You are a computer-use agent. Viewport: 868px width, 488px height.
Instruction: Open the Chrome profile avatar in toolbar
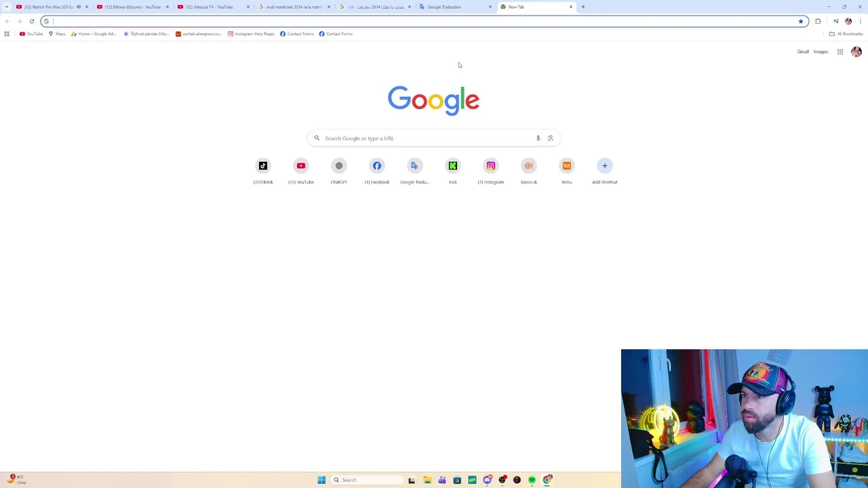(848, 21)
